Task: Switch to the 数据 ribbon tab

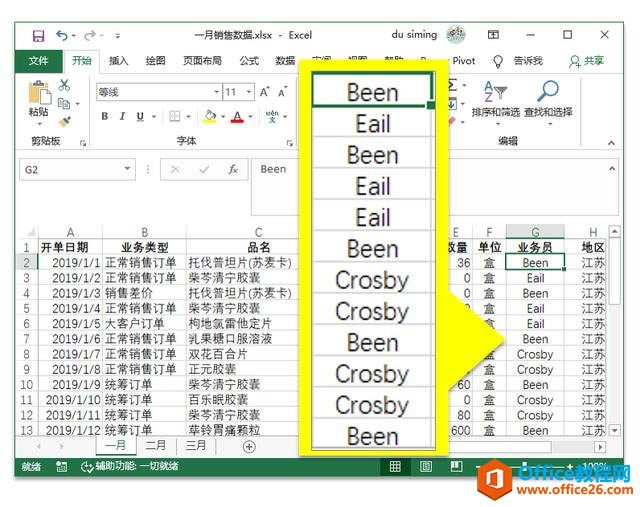Action: pyautogui.click(x=285, y=61)
